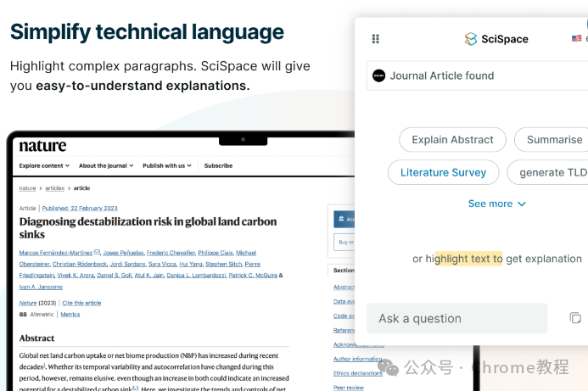This screenshot has height=391, width=588.
Task: Click the Summarise button
Action: click(x=552, y=140)
